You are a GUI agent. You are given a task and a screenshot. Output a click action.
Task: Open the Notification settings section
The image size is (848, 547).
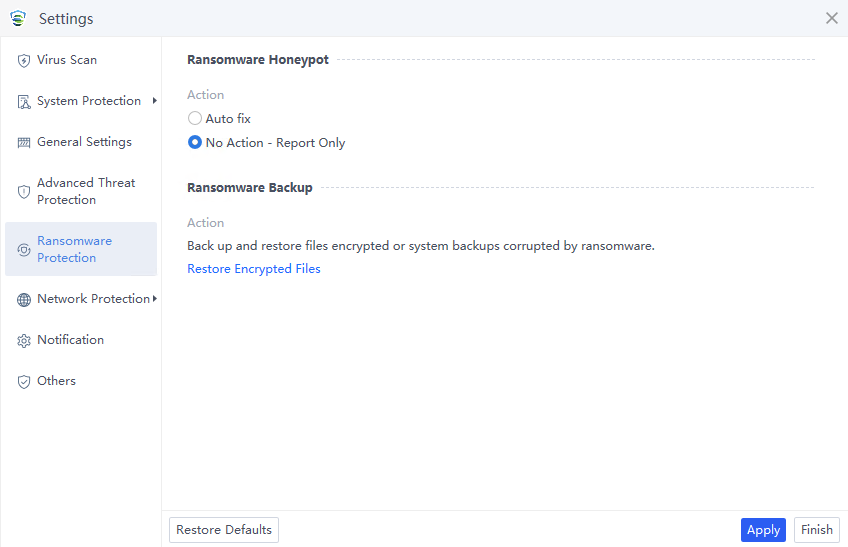[x=70, y=340]
